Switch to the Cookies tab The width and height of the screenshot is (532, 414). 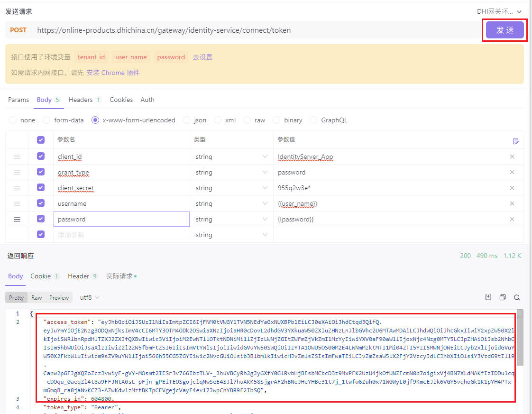(121, 100)
